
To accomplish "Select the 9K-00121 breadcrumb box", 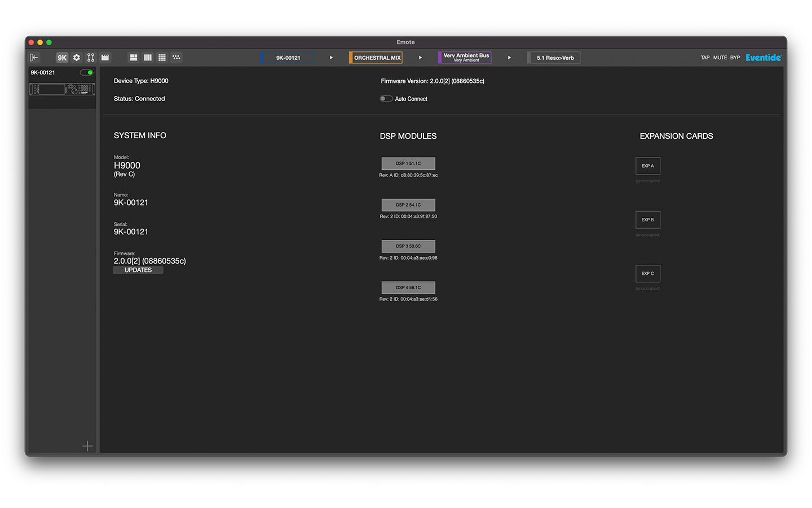I will pyautogui.click(x=287, y=58).
